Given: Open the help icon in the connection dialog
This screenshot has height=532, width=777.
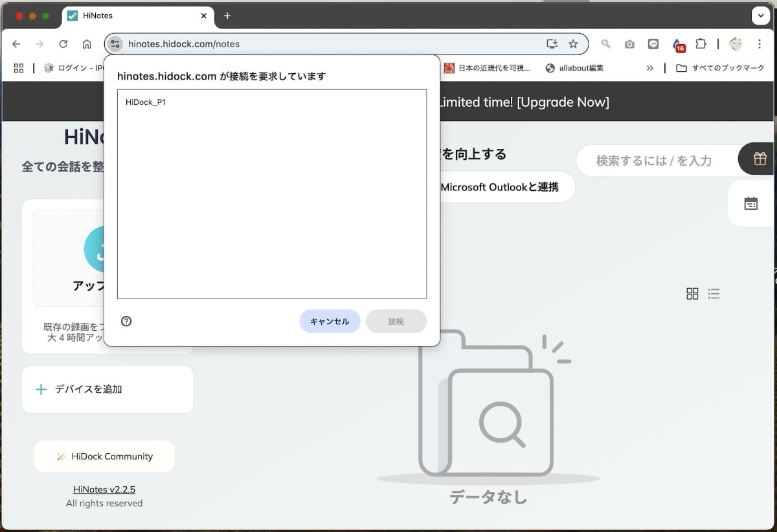Looking at the screenshot, I should coord(126,321).
